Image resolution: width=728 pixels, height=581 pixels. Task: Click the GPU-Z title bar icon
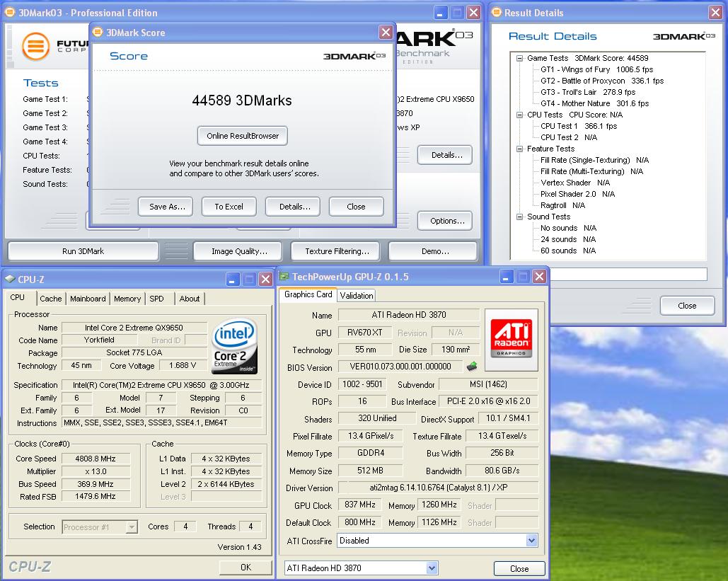tap(284, 276)
